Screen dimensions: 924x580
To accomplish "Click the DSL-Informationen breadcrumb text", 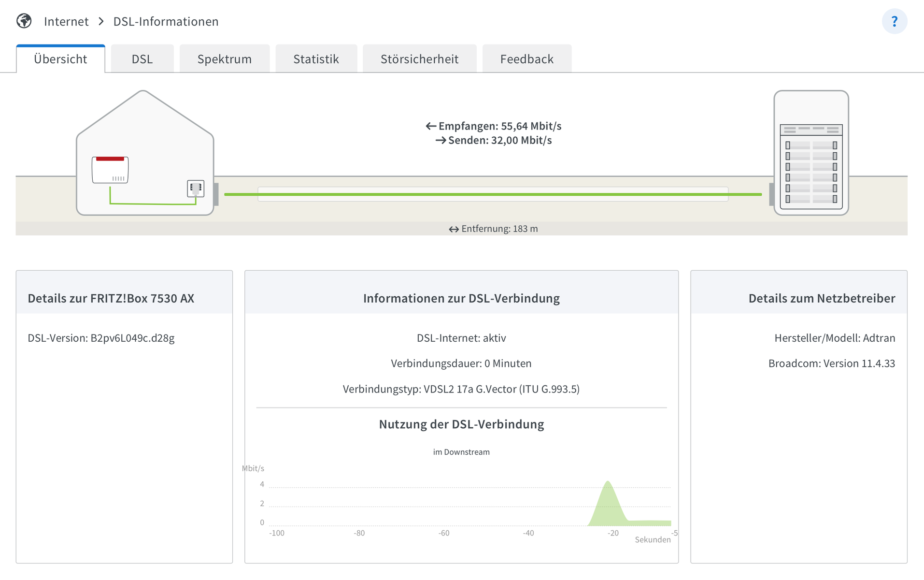I will point(166,21).
